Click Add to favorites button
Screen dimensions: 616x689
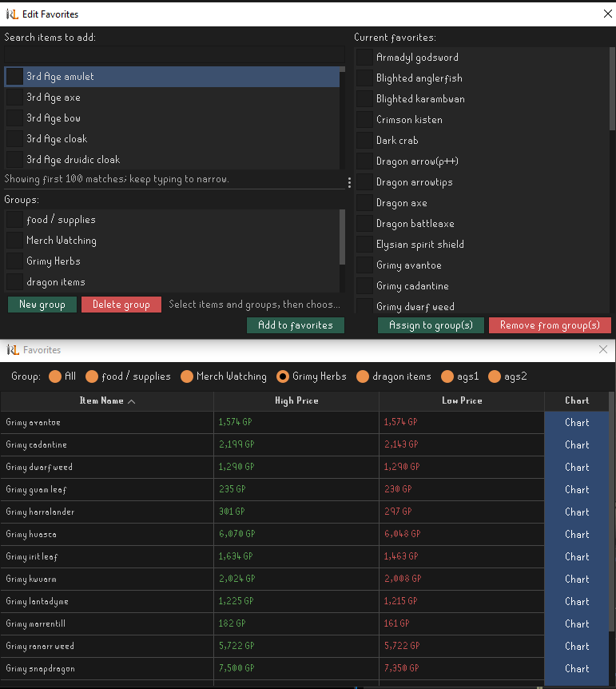click(296, 325)
